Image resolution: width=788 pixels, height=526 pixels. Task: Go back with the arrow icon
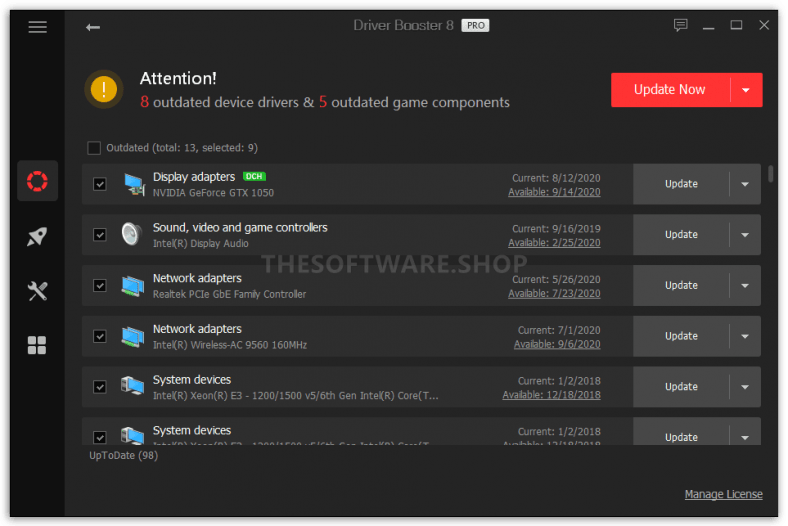(x=92, y=27)
